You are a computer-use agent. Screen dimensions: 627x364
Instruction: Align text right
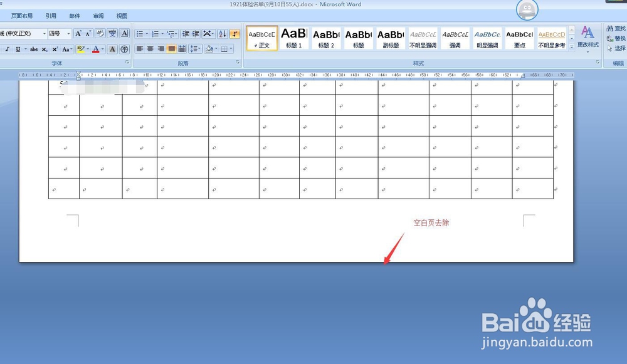(x=161, y=49)
